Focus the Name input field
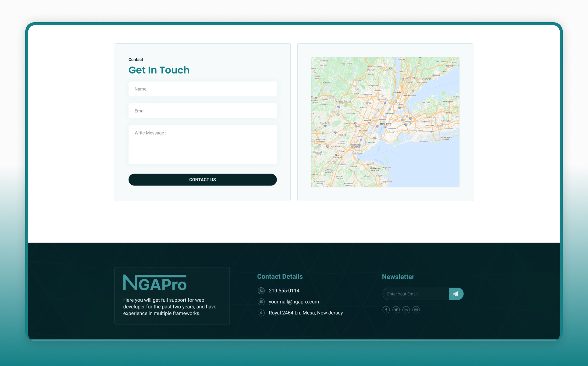588x366 pixels. pos(203,89)
